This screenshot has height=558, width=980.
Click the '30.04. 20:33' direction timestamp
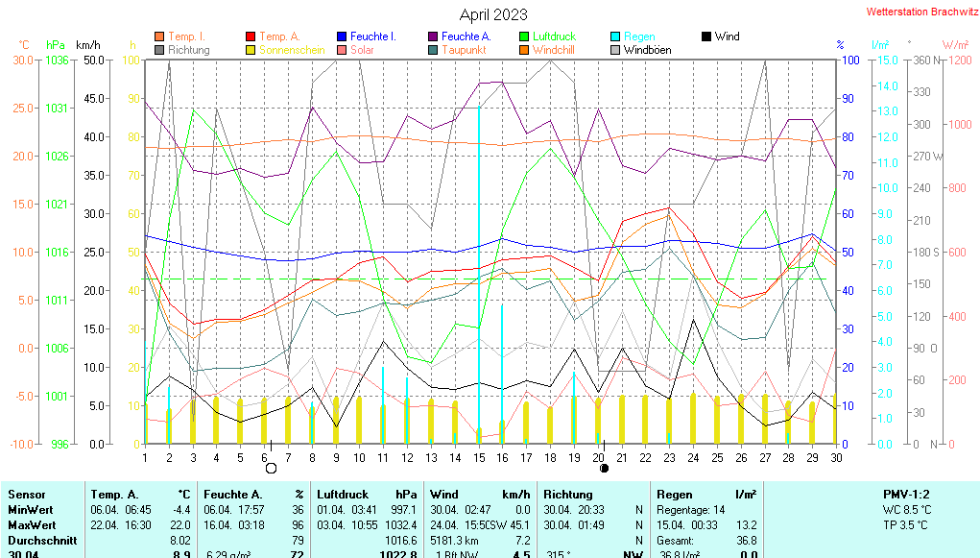click(574, 510)
